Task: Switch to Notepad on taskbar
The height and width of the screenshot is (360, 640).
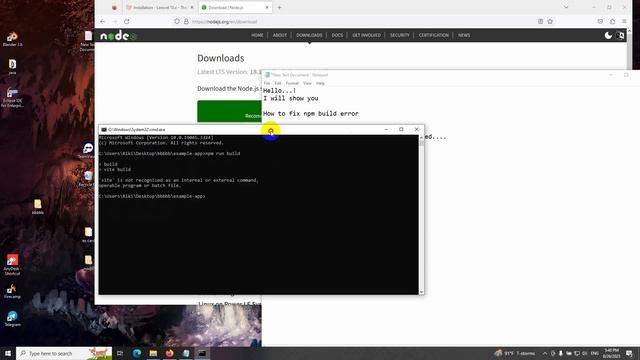Action: (186, 353)
